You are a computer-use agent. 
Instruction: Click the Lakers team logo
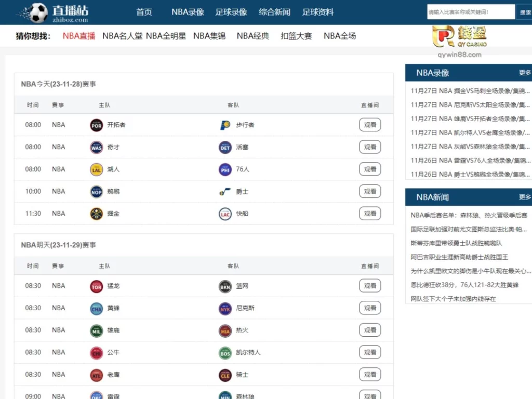point(96,169)
